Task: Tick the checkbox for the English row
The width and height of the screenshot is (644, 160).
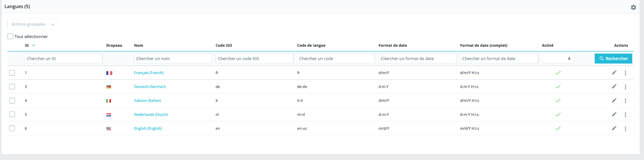Action: tap(12, 128)
